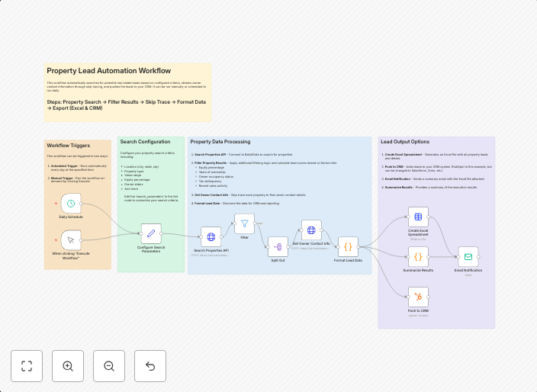Open the Email Notification node
This screenshot has width=537, height=392.
coord(468,256)
